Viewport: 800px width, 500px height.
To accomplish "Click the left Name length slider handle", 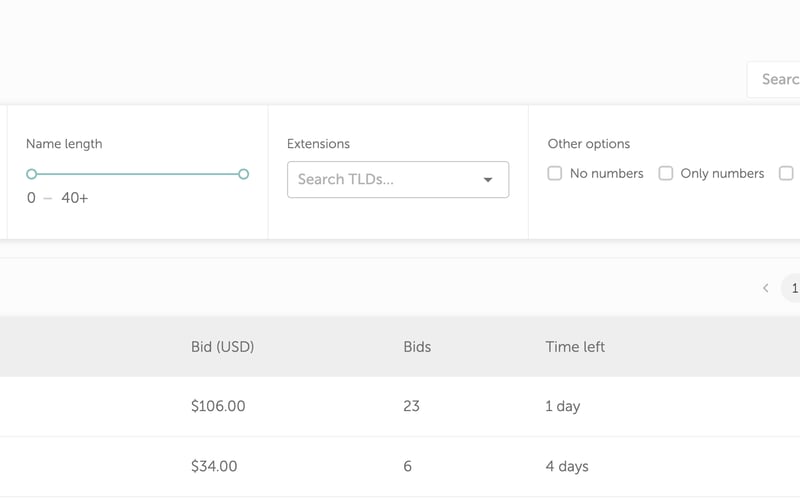I will click(x=32, y=174).
